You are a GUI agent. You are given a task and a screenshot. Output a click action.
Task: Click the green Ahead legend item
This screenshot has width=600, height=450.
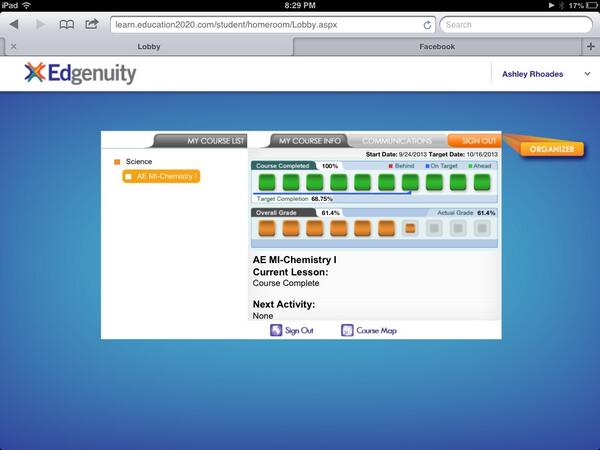[479, 166]
